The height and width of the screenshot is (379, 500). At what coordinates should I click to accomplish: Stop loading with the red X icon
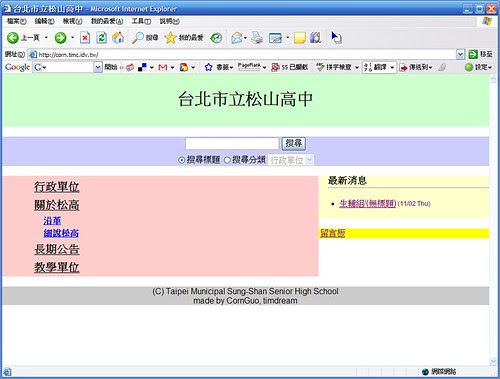coord(85,38)
